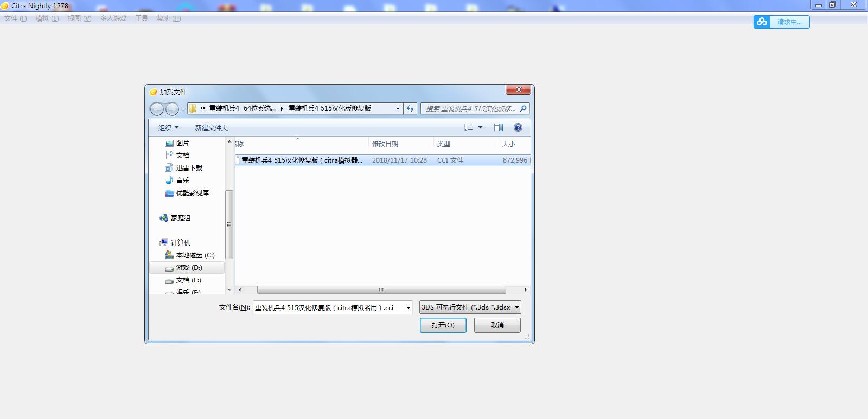The width and height of the screenshot is (868, 419).
Task: Click the folder icon in the address bar
Action: [x=193, y=108]
